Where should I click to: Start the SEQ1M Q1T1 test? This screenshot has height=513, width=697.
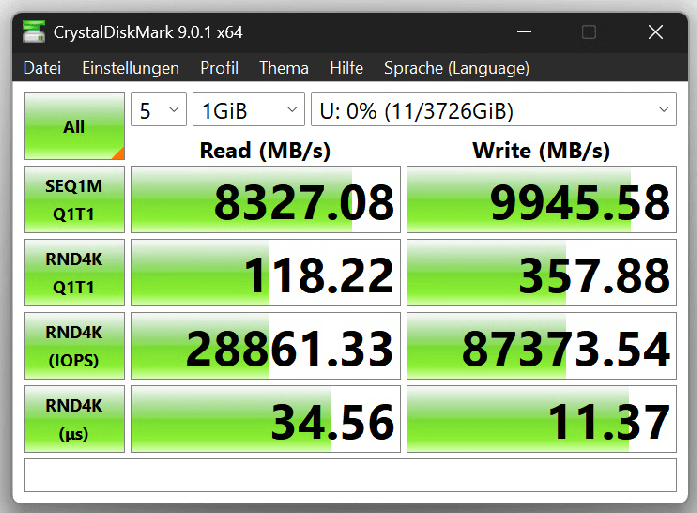pos(74,200)
